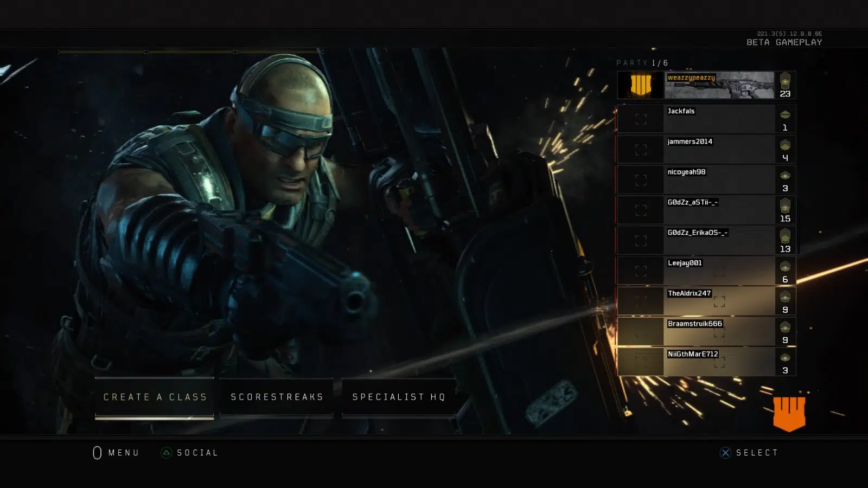
Task: Click G0dZz_ErikaOS's rank 13 badge
Action: (x=785, y=240)
